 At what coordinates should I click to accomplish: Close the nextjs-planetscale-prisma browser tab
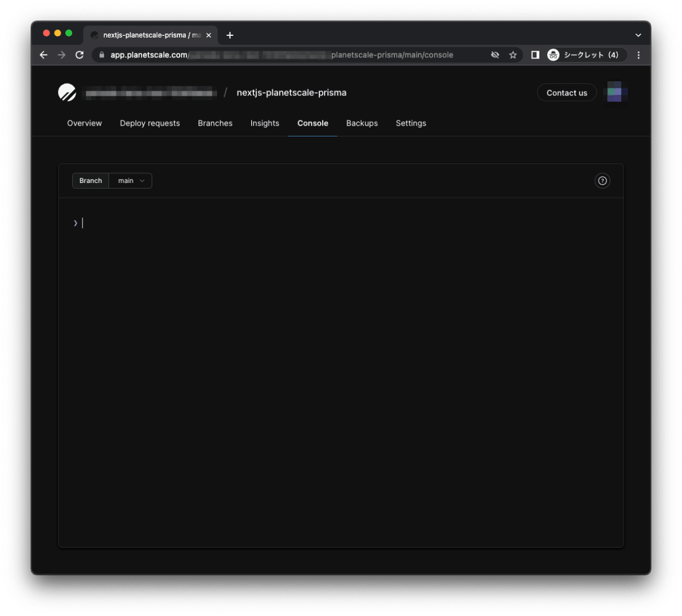209,35
